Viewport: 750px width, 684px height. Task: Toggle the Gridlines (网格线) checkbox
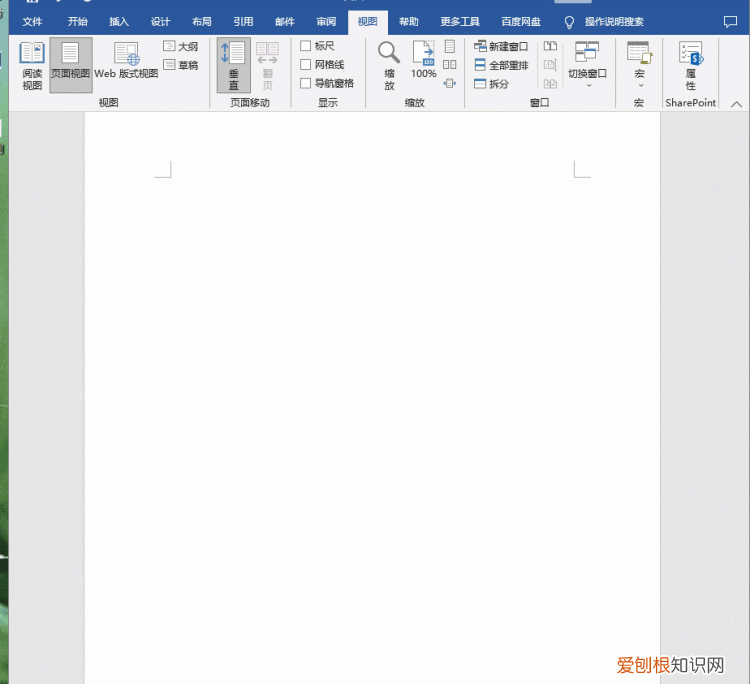[306, 65]
